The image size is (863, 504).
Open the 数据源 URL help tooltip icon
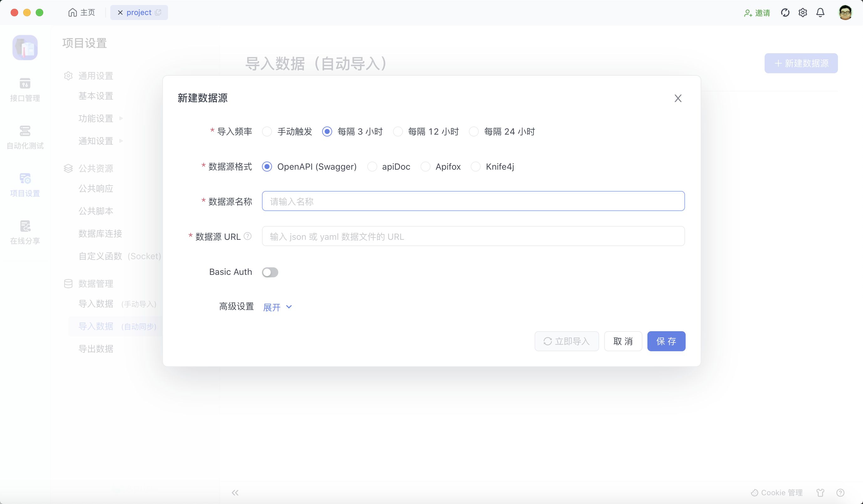248,236
